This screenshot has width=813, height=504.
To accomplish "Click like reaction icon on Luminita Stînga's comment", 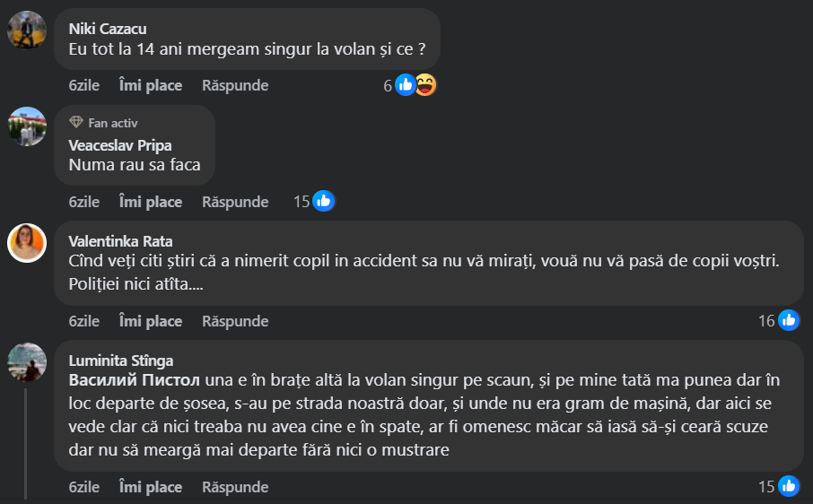I will pyautogui.click(x=789, y=487).
